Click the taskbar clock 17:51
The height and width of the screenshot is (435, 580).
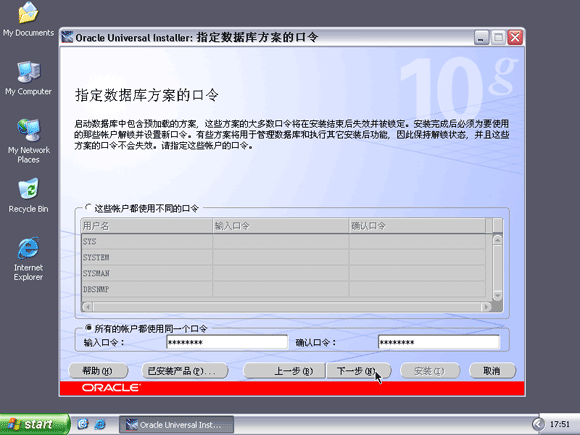pos(560,424)
